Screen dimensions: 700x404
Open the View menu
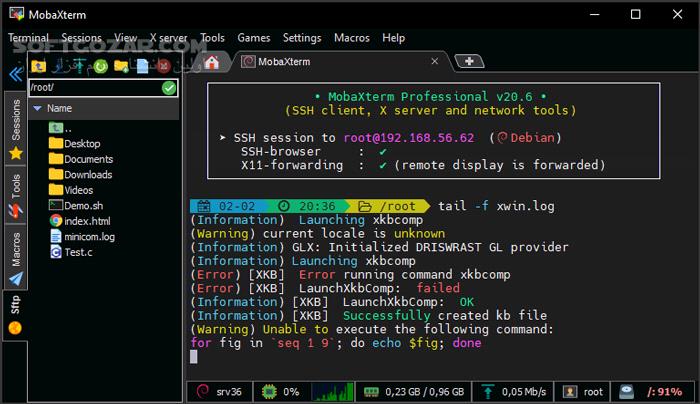point(125,38)
